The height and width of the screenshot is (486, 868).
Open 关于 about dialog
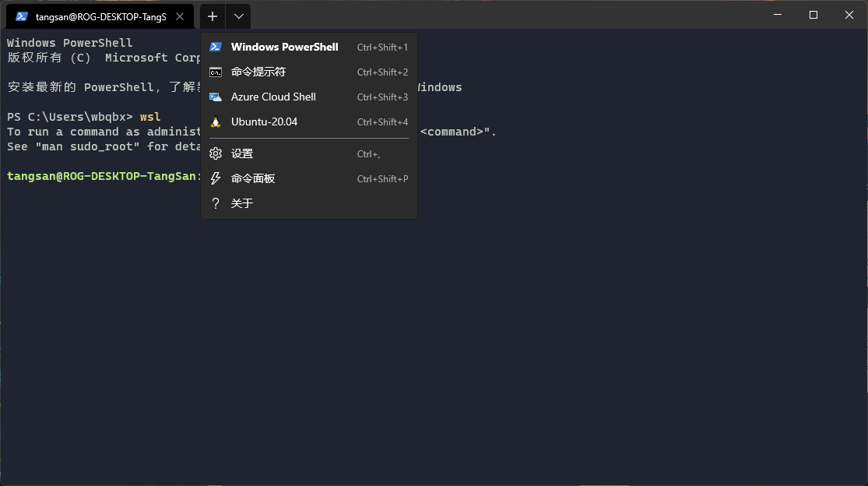[x=309, y=204]
